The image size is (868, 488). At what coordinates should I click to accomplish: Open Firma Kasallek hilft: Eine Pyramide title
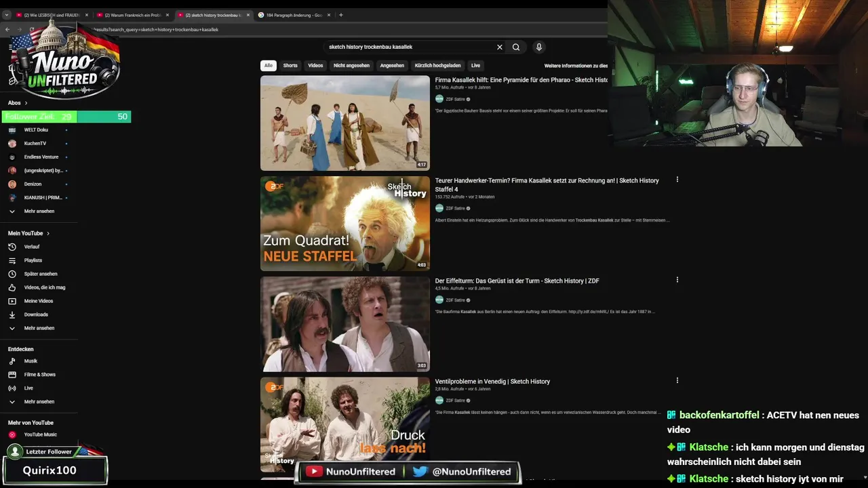click(521, 80)
